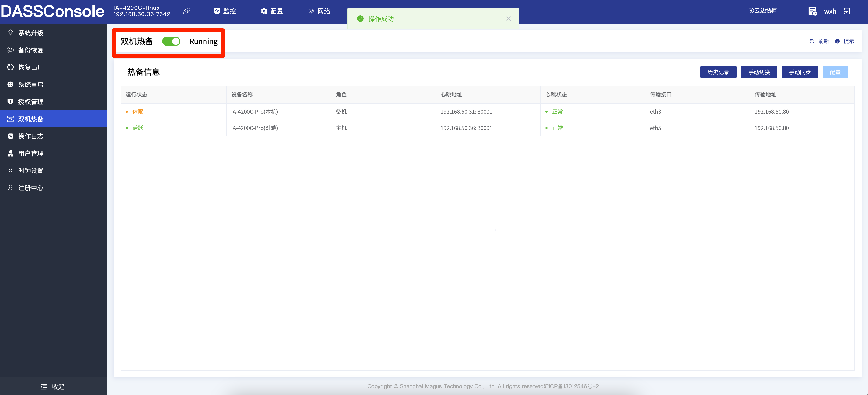Click the link icon beside the device IP
868x395 pixels.
tap(187, 11)
